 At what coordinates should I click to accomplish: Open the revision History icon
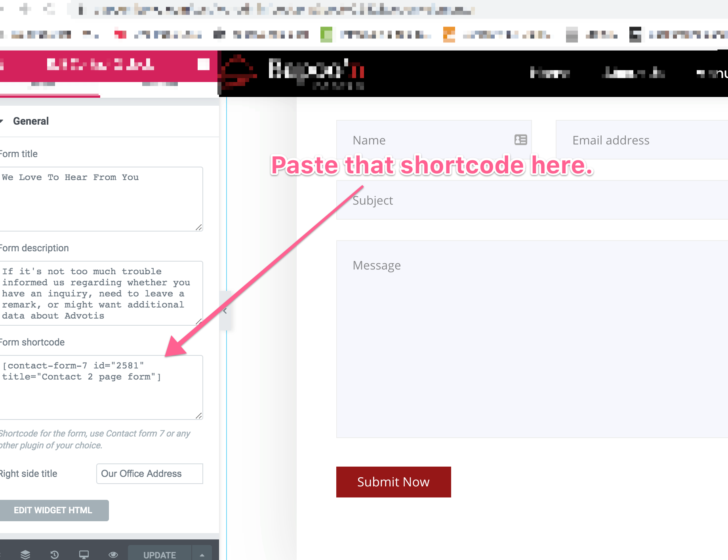(55, 554)
